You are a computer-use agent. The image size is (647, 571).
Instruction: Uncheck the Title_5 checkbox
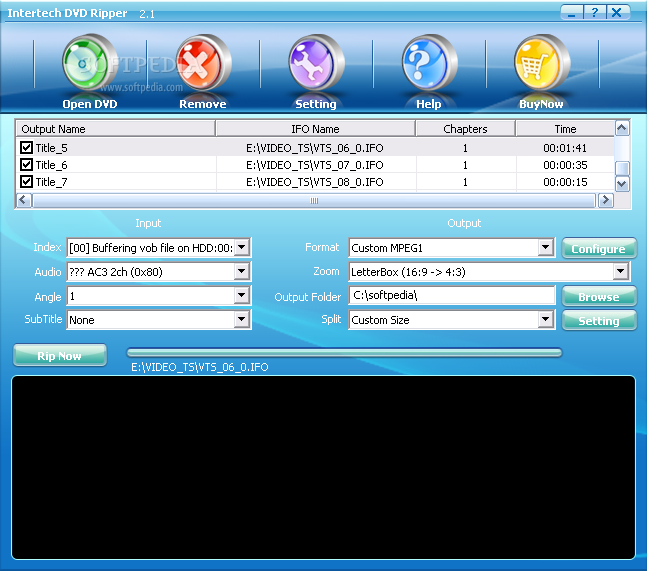pyautogui.click(x=26, y=147)
